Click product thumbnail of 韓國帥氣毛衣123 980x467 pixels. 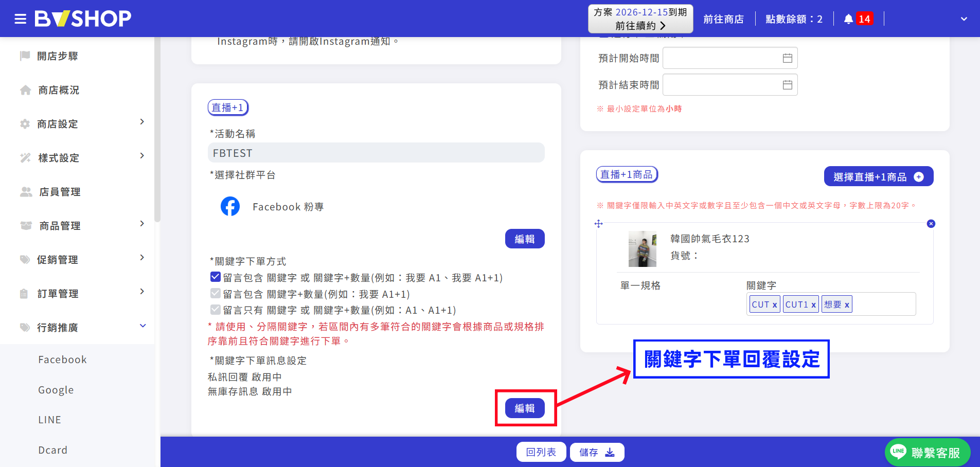pyautogui.click(x=642, y=249)
